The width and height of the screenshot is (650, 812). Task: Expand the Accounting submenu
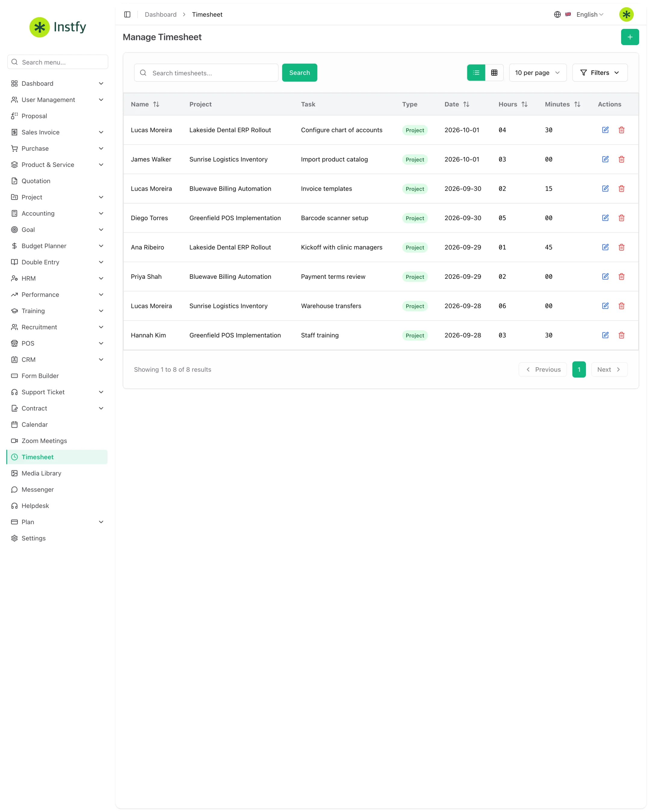(57, 214)
